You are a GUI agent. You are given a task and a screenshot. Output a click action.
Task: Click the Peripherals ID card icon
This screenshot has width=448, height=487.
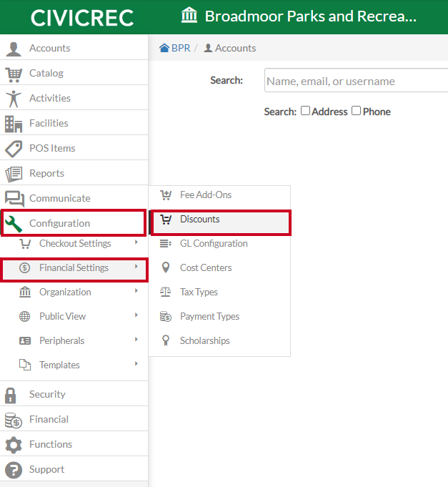[25, 340]
